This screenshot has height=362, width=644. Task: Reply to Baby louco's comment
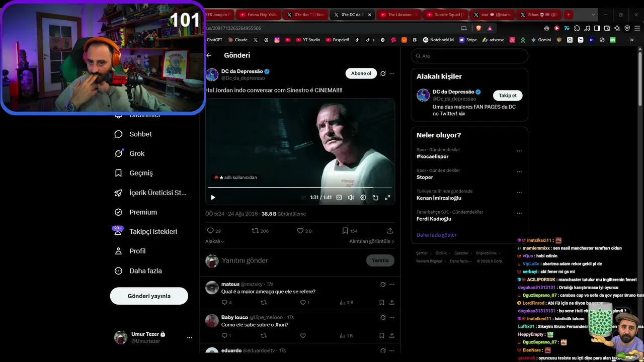(x=226, y=335)
